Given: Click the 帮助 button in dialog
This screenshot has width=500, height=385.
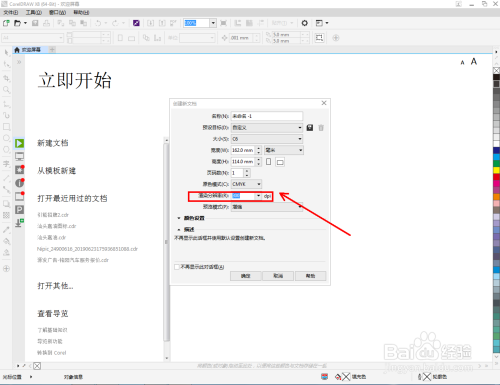Looking at the screenshot, I should coord(310,276).
